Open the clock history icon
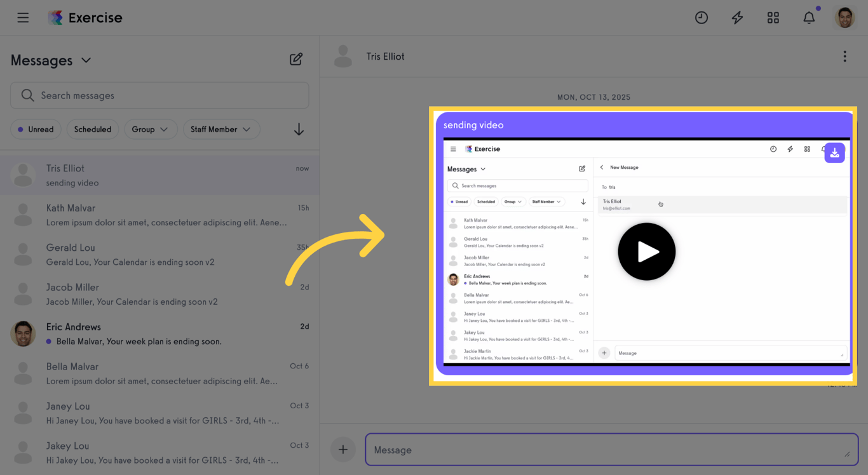This screenshot has height=475, width=868. click(x=702, y=18)
